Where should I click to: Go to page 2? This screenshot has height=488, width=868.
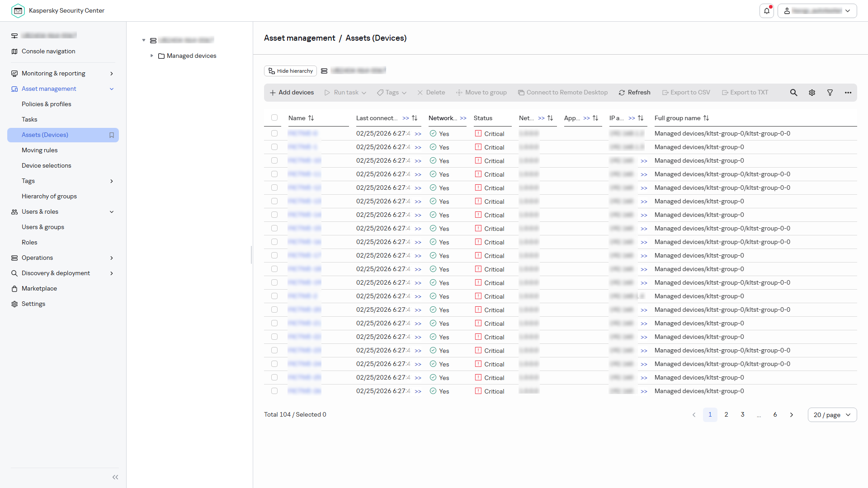pos(726,415)
